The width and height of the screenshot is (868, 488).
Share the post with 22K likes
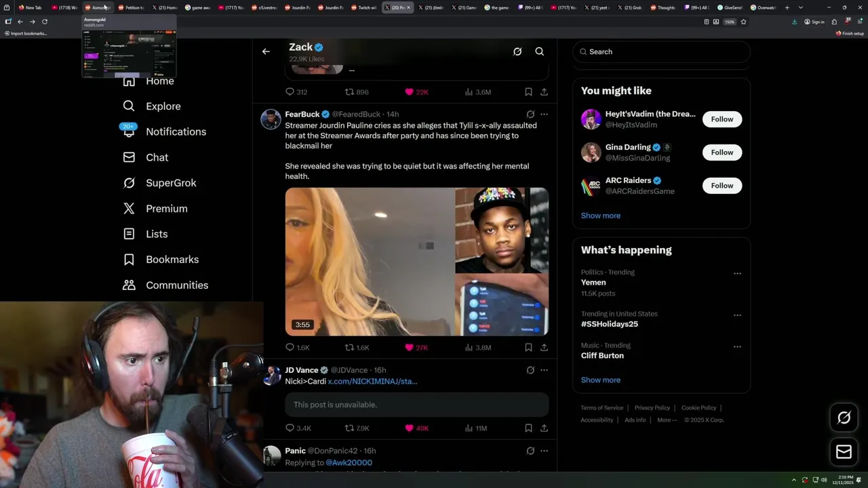tap(544, 92)
